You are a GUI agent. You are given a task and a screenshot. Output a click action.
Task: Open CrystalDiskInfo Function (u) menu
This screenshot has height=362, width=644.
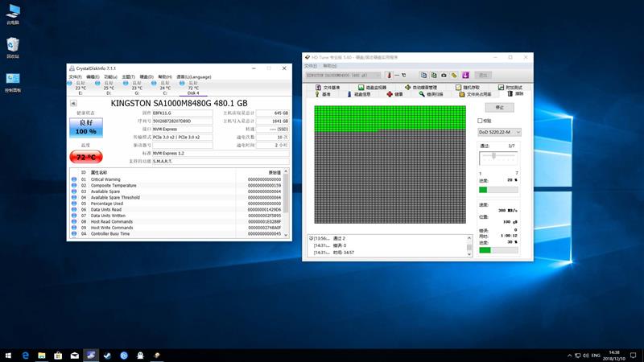(110, 76)
